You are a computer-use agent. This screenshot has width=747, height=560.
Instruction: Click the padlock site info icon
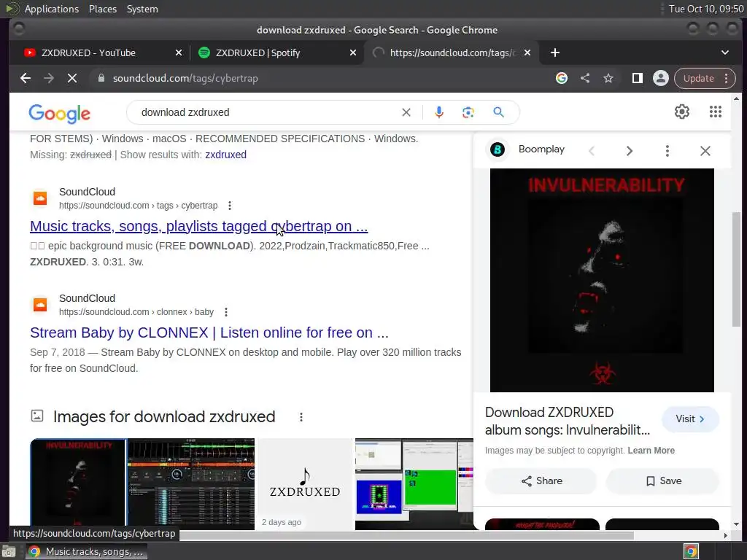click(x=101, y=78)
